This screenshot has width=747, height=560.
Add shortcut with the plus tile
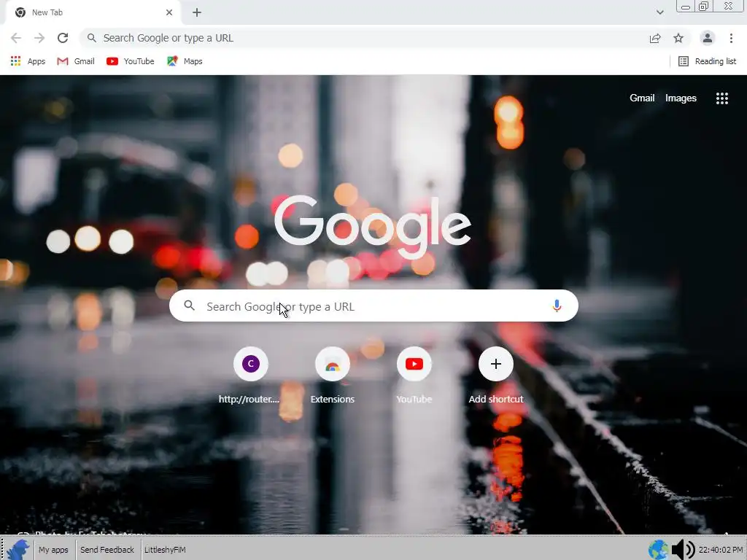pyautogui.click(x=496, y=376)
